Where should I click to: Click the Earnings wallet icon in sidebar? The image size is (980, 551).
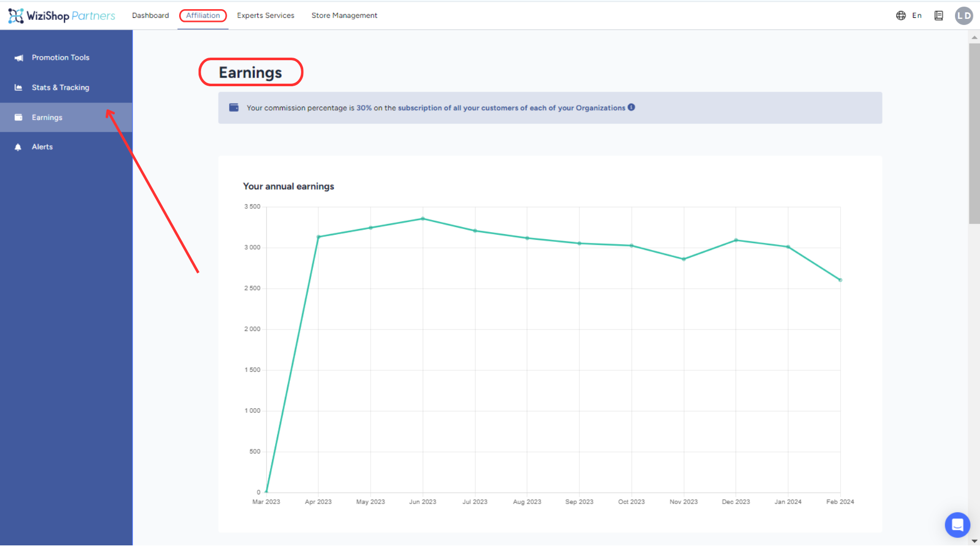pos(18,117)
